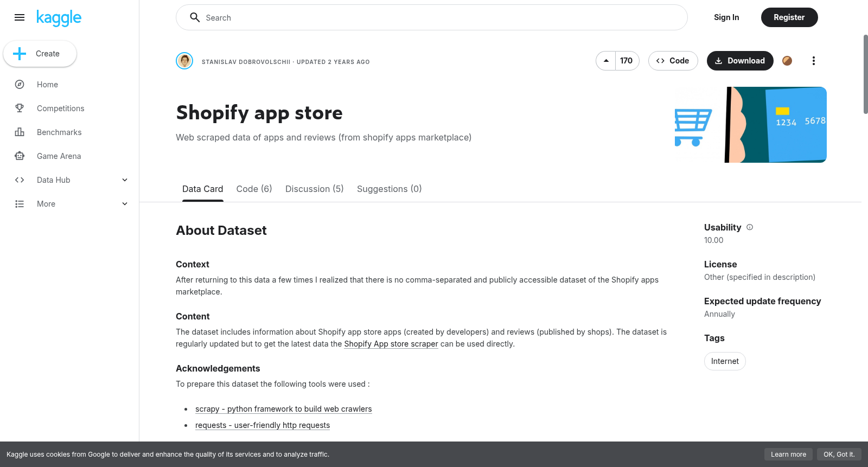
Task: Select the Data Card tab
Action: pyautogui.click(x=203, y=189)
